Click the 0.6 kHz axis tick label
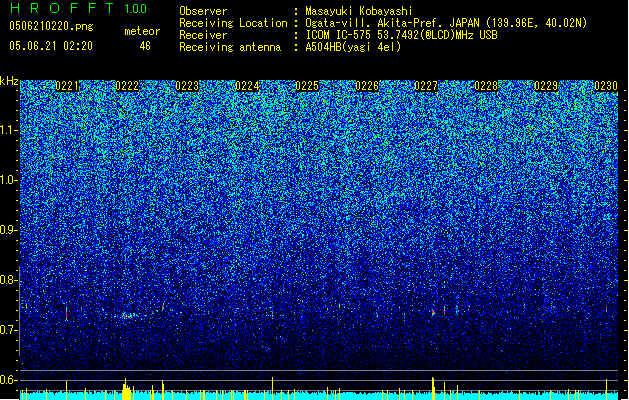This screenshot has width=629, height=400. click(x=9, y=380)
